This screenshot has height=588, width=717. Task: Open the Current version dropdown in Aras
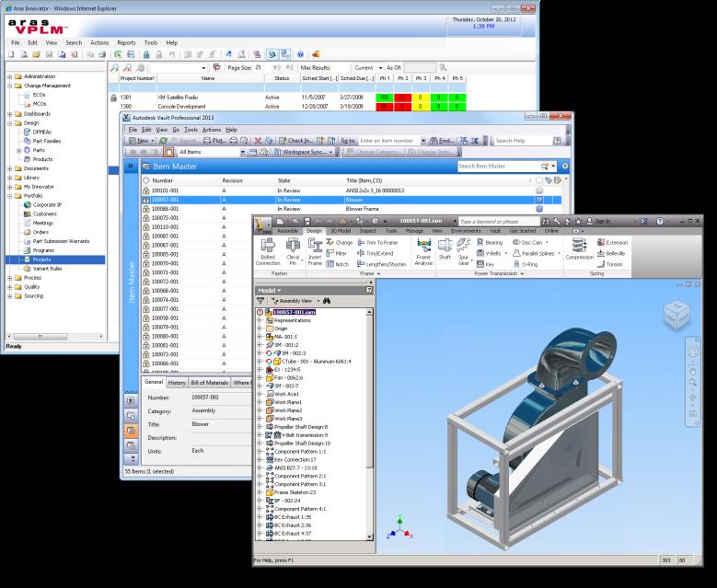(380, 68)
